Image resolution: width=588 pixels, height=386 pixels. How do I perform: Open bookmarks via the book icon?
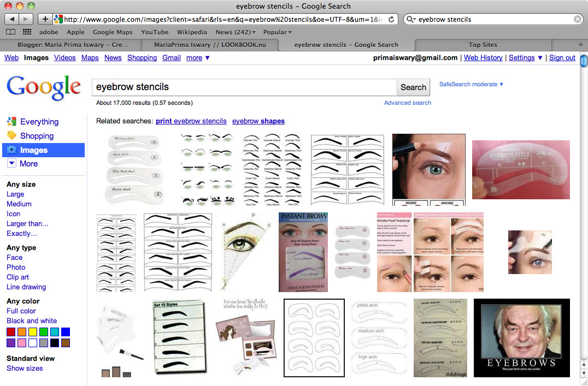(x=10, y=32)
